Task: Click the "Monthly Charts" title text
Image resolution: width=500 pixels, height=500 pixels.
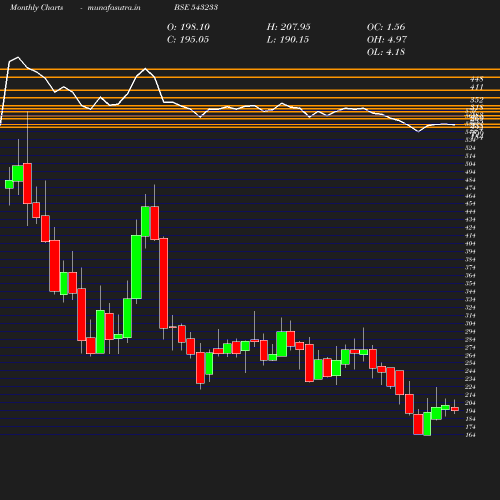Action: [37, 7]
